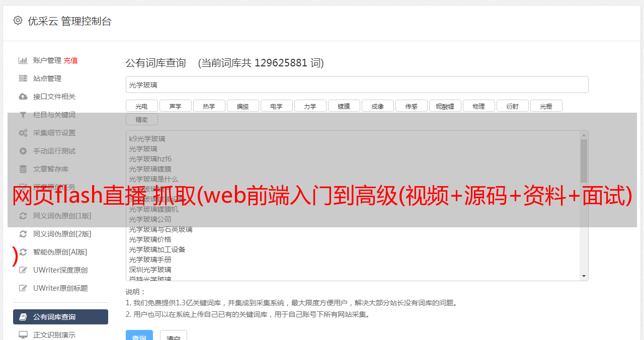Click the gears icon for 采集细节设置

(x=23, y=133)
